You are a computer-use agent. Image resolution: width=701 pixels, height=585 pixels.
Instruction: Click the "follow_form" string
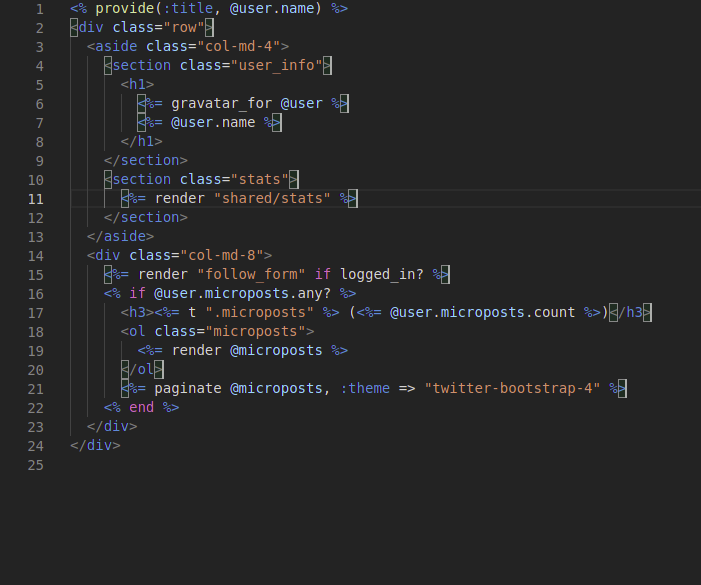[251, 274]
